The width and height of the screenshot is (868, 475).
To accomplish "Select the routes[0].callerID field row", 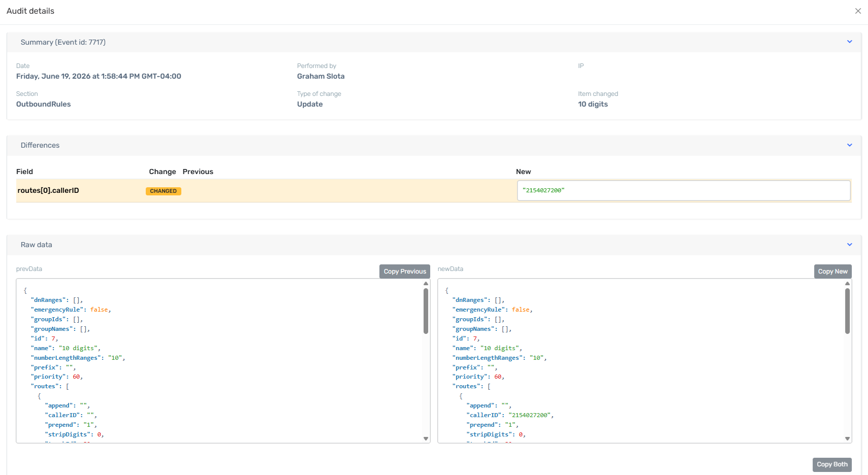I will (x=434, y=191).
